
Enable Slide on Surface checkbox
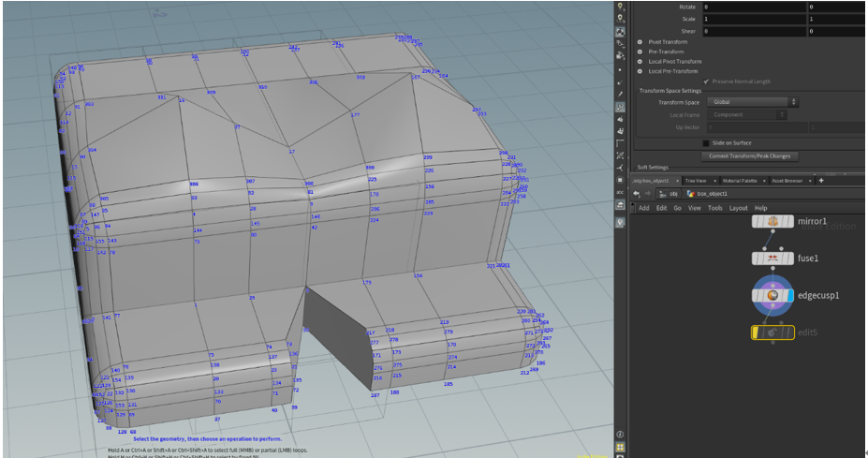coord(705,143)
